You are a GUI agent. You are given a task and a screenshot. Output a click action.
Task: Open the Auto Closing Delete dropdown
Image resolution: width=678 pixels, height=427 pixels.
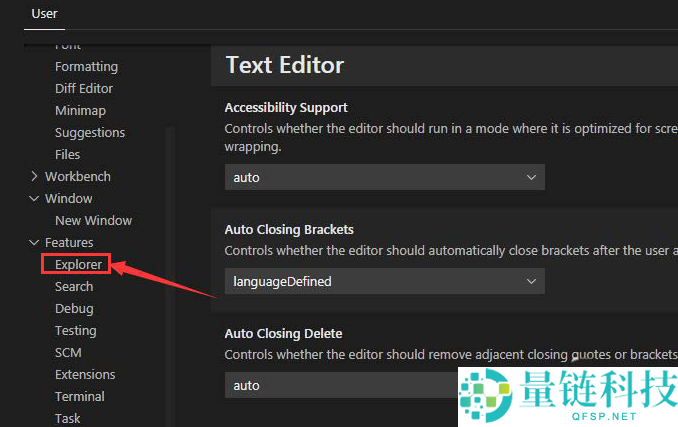click(340, 385)
